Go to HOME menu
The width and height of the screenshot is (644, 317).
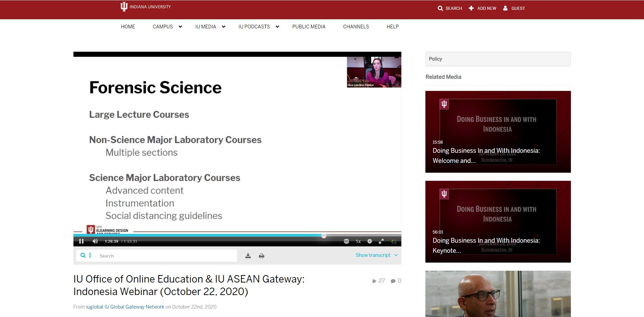(x=128, y=27)
